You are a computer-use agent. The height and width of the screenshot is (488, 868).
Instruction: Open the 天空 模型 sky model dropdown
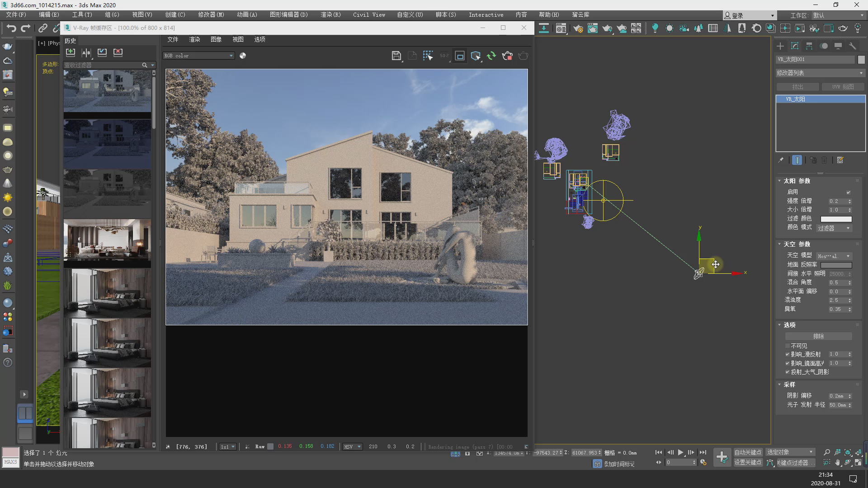click(834, 256)
